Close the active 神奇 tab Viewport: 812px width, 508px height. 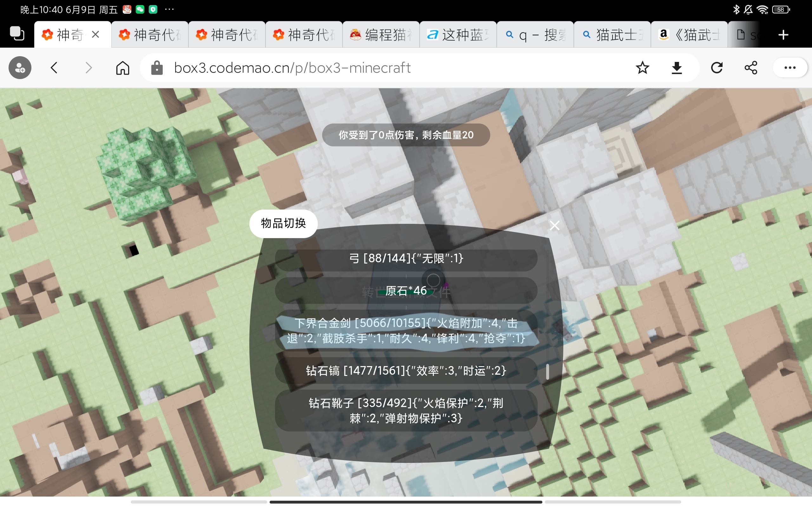95,34
